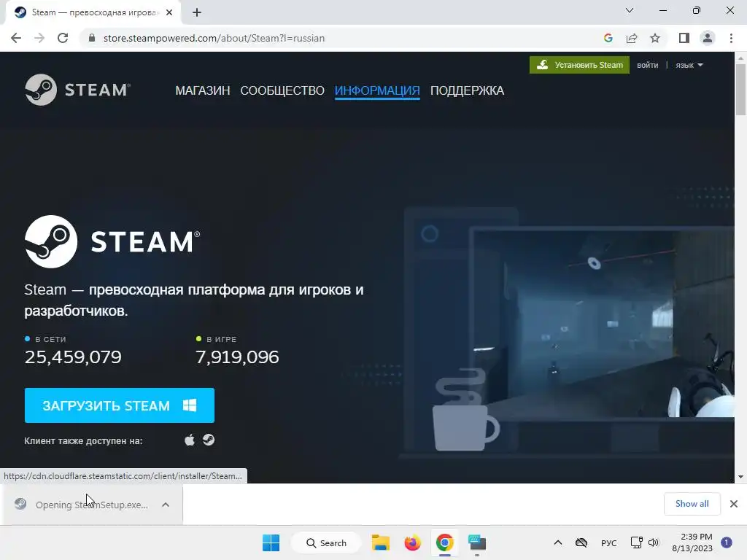This screenshot has width=747, height=560.
Task: Close the Steam browser tab
Action: pos(169,12)
